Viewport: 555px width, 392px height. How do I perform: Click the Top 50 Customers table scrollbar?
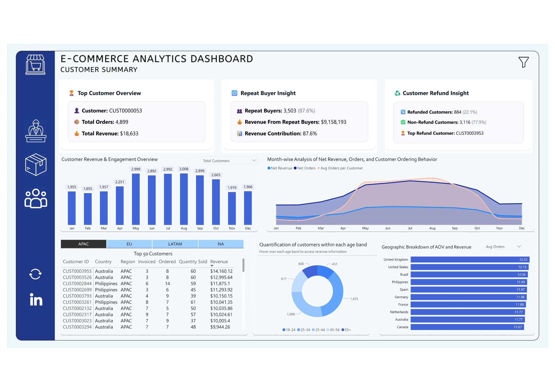pyautogui.click(x=243, y=265)
